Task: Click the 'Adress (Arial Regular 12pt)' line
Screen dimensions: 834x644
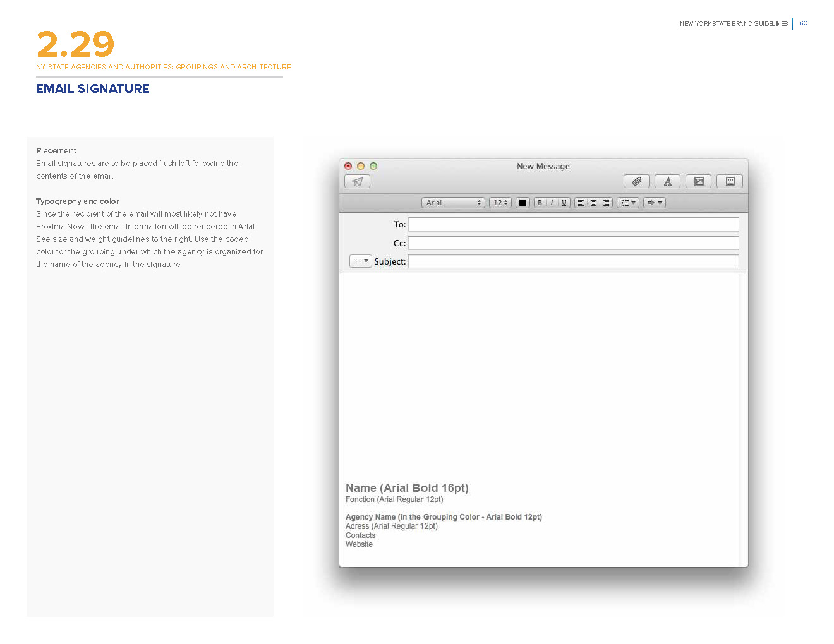Action: [x=392, y=526]
